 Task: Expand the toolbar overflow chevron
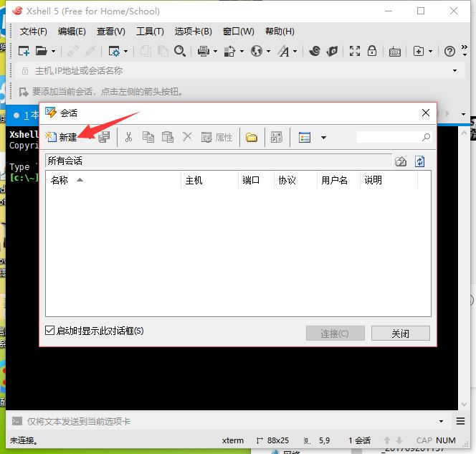click(465, 50)
